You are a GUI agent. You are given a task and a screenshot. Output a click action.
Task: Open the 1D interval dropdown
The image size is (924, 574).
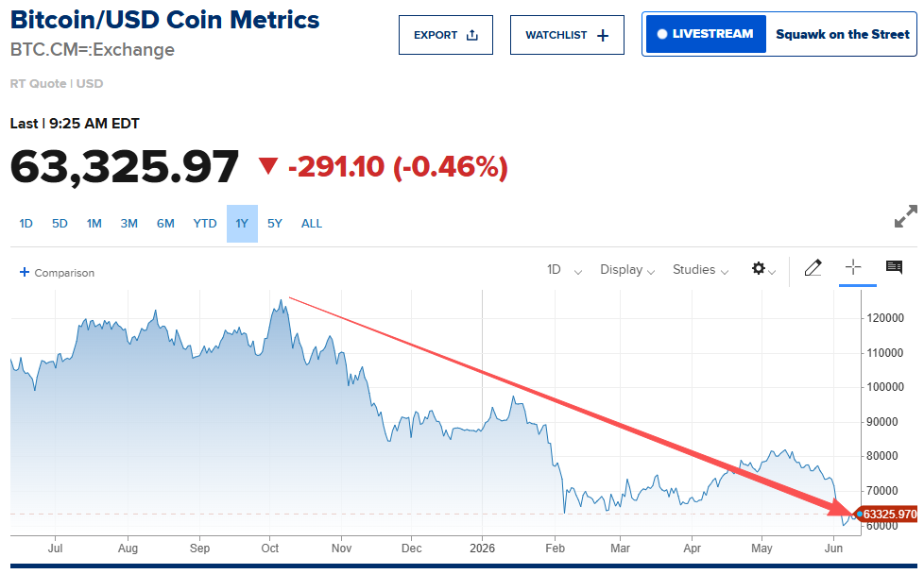[x=565, y=270]
